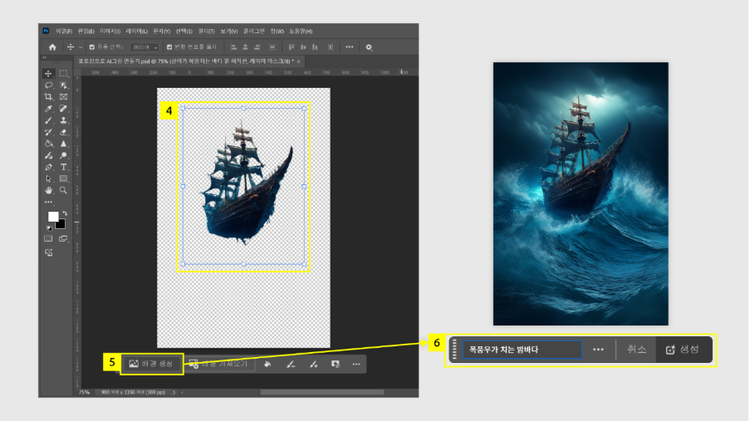Open the Help (H) menu
The height and width of the screenshot is (421, 750).
(301, 31)
